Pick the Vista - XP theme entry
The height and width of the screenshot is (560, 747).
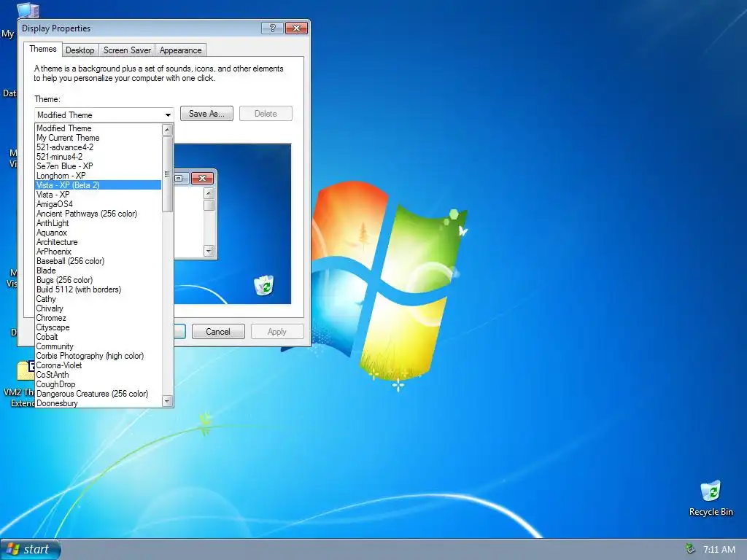tap(98, 195)
